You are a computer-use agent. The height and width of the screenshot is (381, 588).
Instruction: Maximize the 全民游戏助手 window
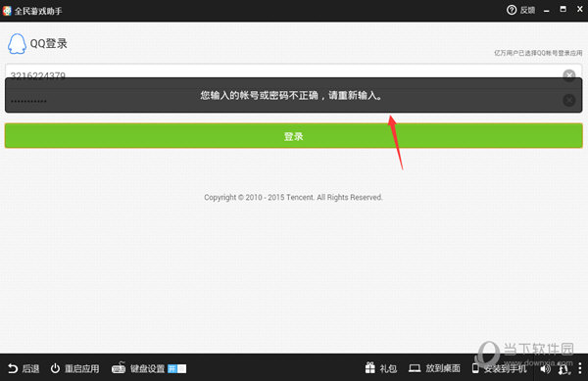[x=563, y=9]
